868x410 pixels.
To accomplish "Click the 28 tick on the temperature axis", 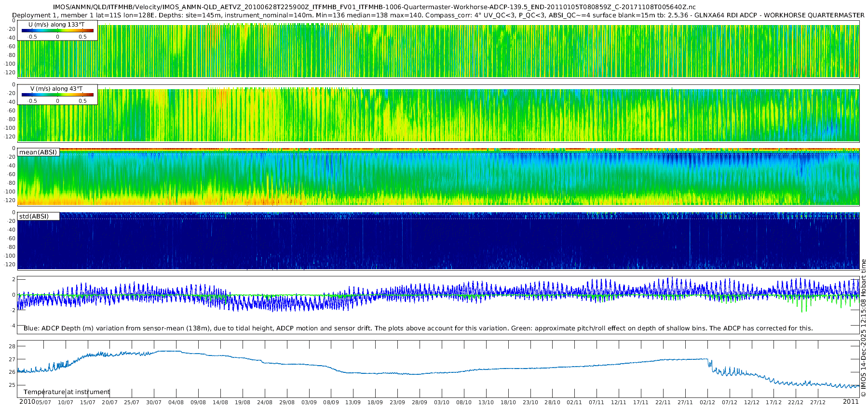I will 12,346.
